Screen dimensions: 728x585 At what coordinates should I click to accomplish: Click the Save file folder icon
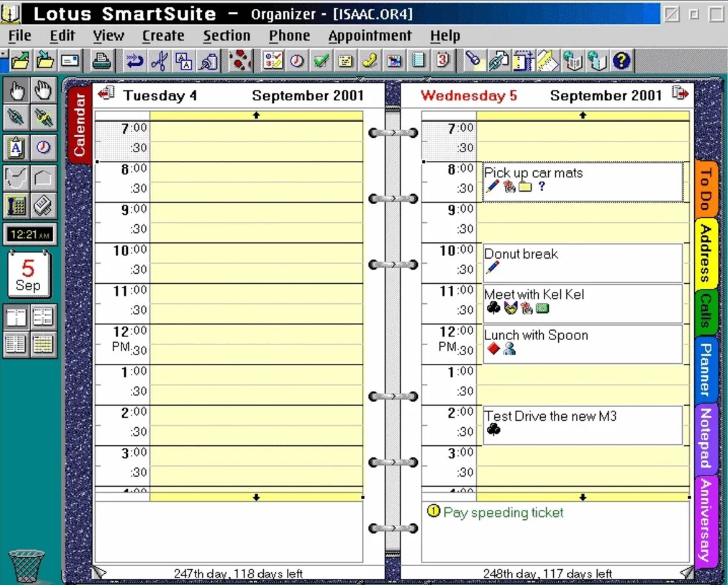point(45,61)
